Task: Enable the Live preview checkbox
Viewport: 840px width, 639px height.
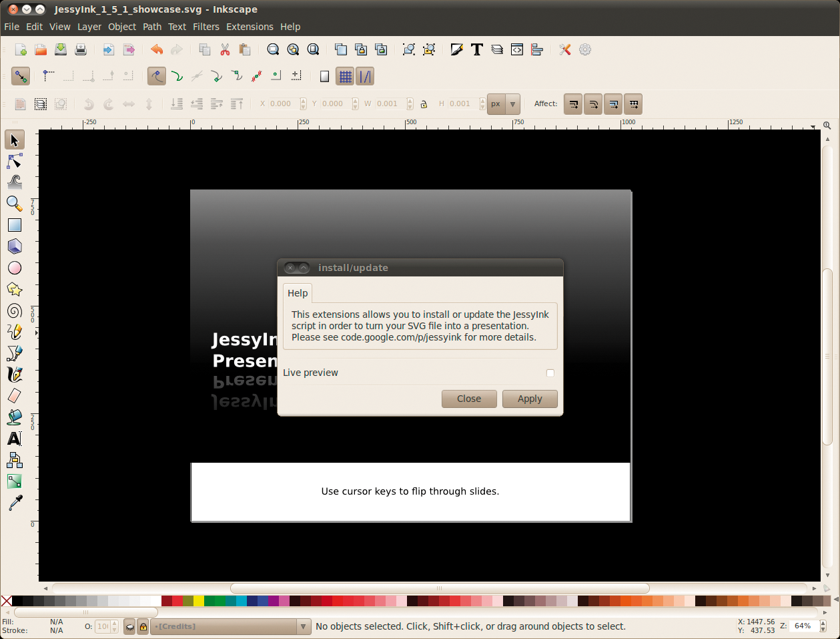Action: pyautogui.click(x=550, y=373)
